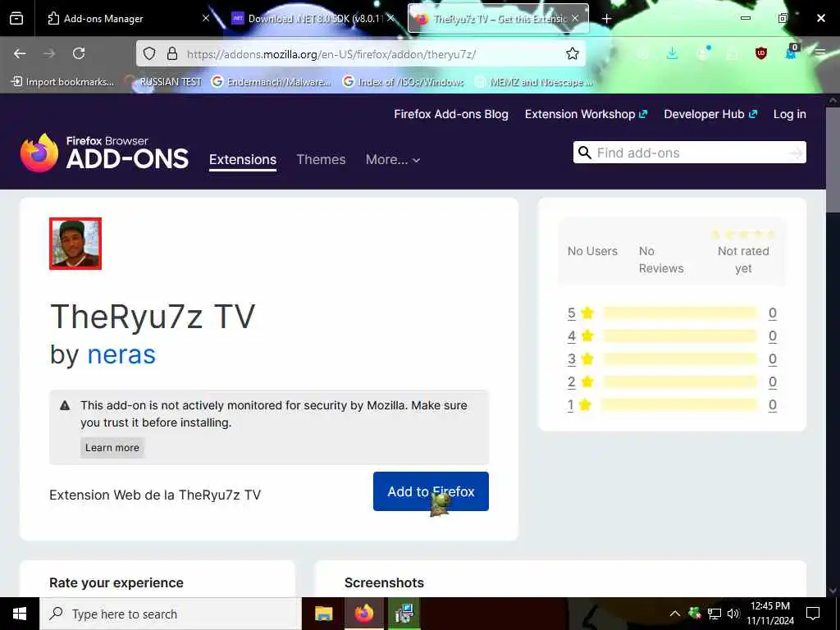This screenshot has width=840, height=630.
Task: Submit search with the arrow in Find add-ons
Action: [x=796, y=153]
